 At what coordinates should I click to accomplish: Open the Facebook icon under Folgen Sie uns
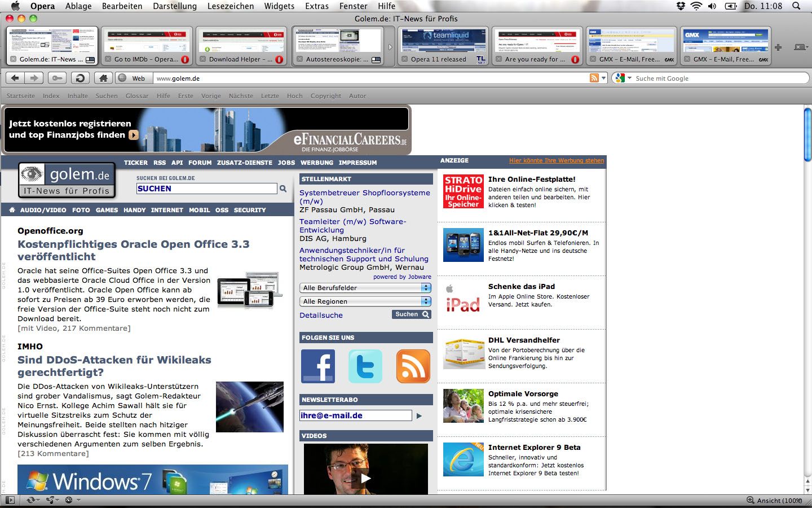pos(317,366)
